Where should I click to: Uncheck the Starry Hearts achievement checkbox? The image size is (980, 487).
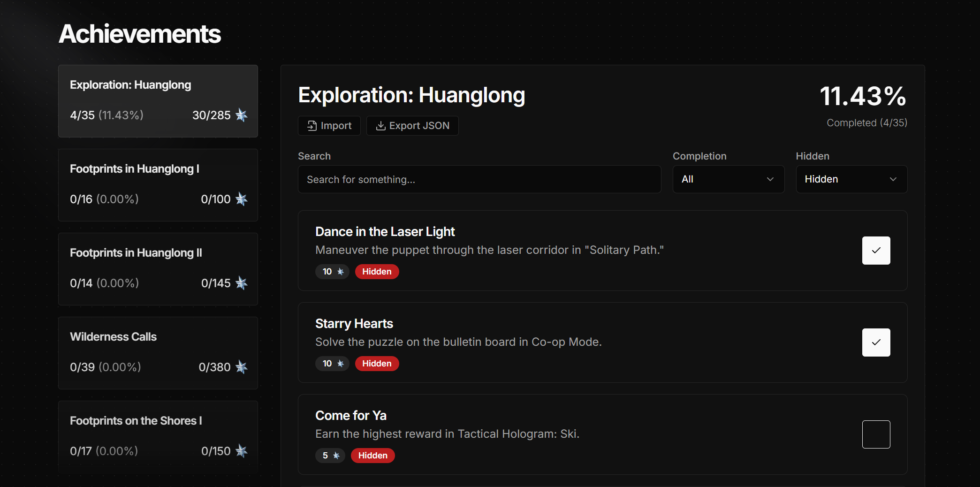pyautogui.click(x=876, y=342)
